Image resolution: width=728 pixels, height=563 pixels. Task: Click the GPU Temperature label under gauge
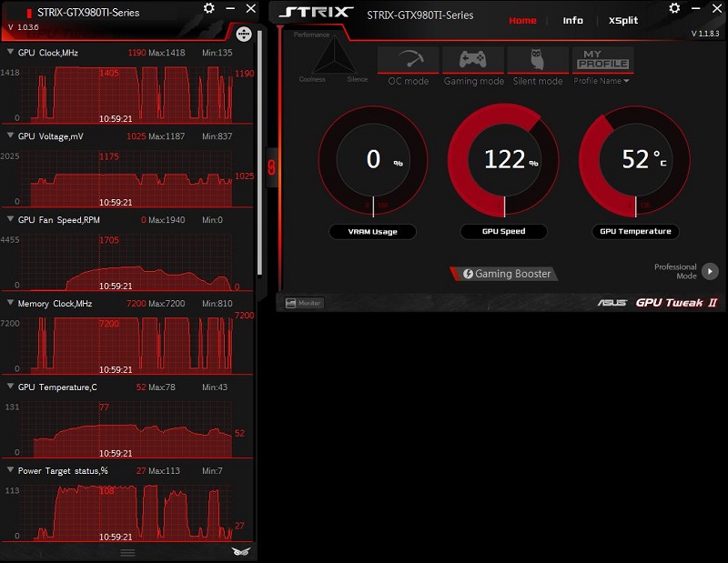(635, 231)
